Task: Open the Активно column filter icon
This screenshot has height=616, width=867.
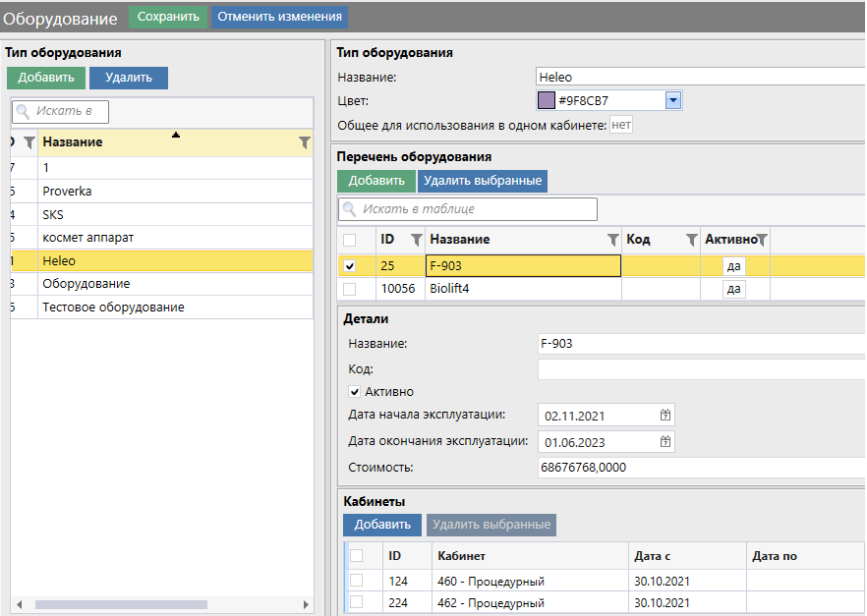Action: pos(762,240)
